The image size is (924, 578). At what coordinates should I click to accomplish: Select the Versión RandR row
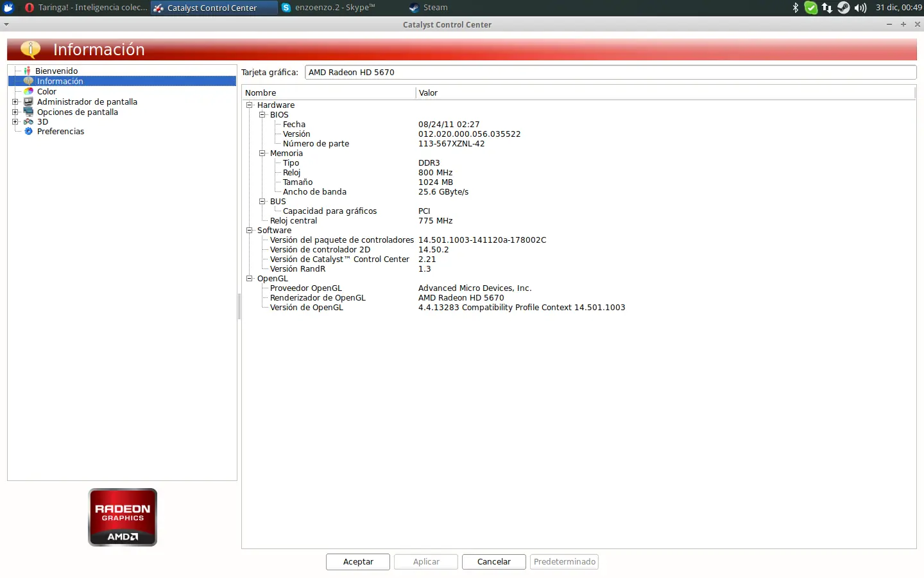pyautogui.click(x=577, y=268)
